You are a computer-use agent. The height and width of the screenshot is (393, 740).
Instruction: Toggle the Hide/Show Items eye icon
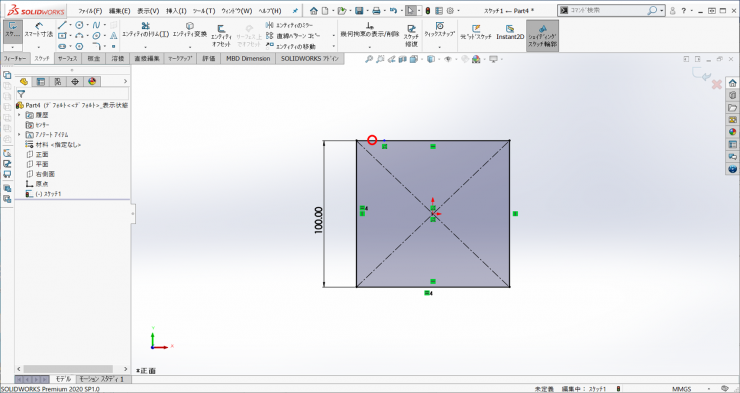(448, 59)
